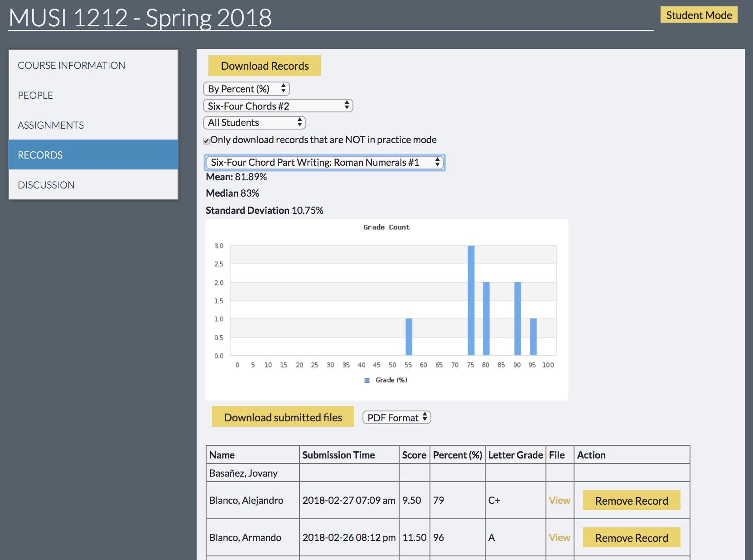This screenshot has width=753, height=560.
Task: Toggle the NOT in practice mode checkbox
Action: 207,141
